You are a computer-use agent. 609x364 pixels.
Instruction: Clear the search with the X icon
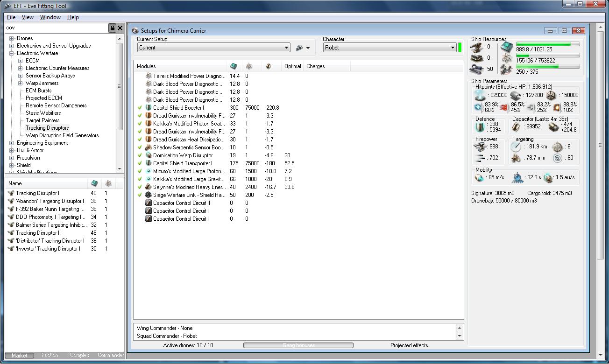[120, 28]
